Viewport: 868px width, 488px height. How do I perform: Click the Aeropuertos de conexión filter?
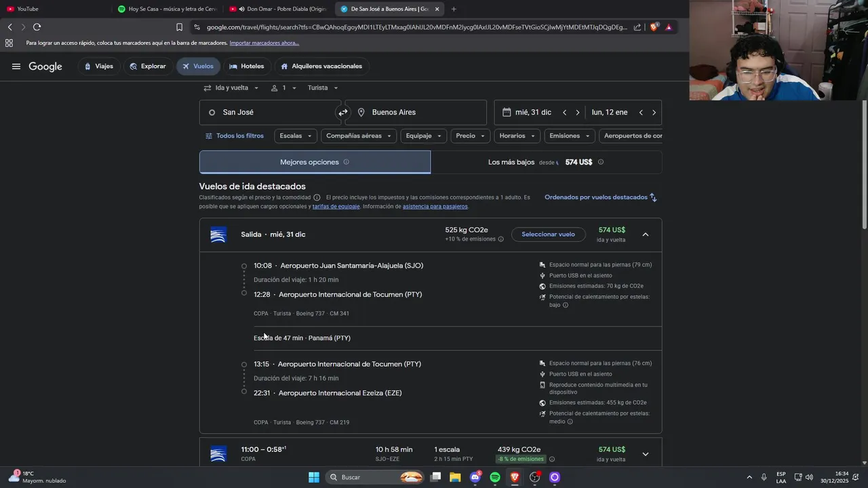coord(631,136)
